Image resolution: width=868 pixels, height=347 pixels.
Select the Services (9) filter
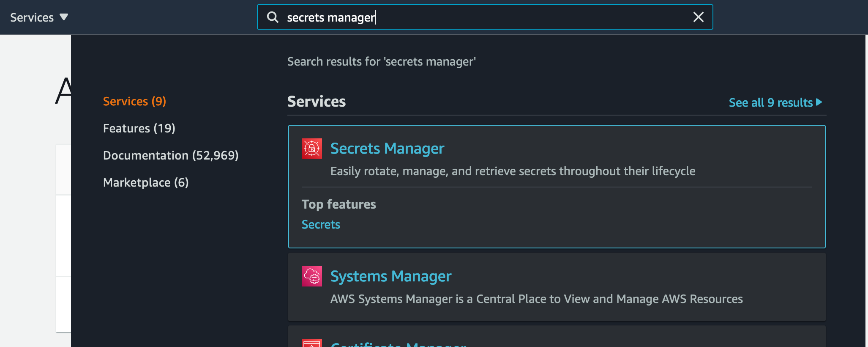coord(134,102)
